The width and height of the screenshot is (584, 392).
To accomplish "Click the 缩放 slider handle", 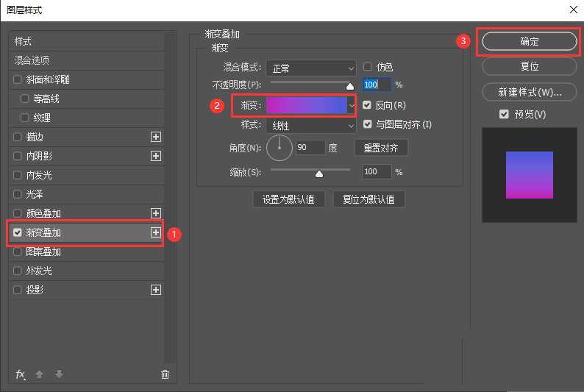I will pyautogui.click(x=318, y=174).
